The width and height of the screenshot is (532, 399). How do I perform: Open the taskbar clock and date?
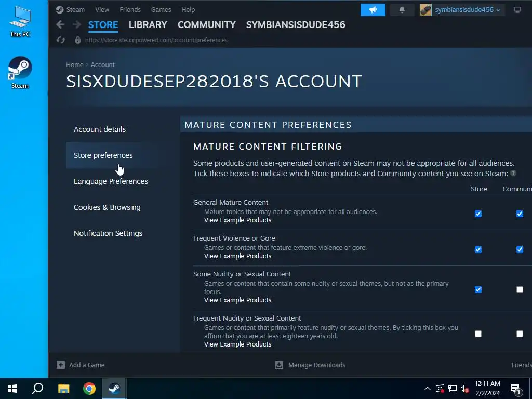pos(487,389)
